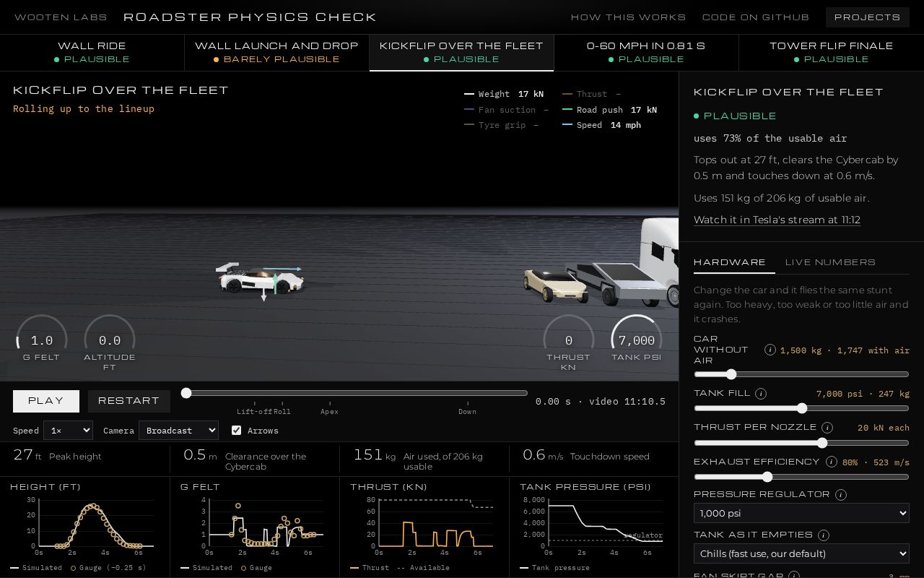Image resolution: width=924 pixels, height=578 pixels.
Task: Open the Tank As It Empties dropdown
Action: (801, 553)
